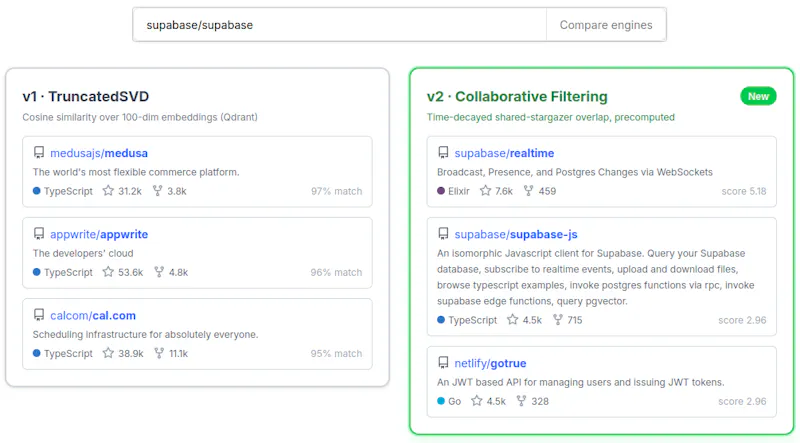Click the TypeScript language dot on supabase-js card

pos(441,320)
